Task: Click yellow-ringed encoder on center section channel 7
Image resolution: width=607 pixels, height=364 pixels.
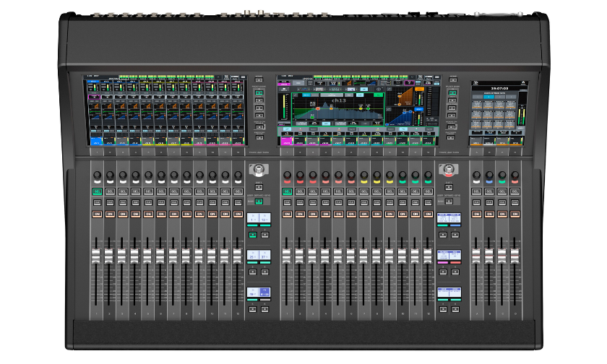Action: pos(364,176)
